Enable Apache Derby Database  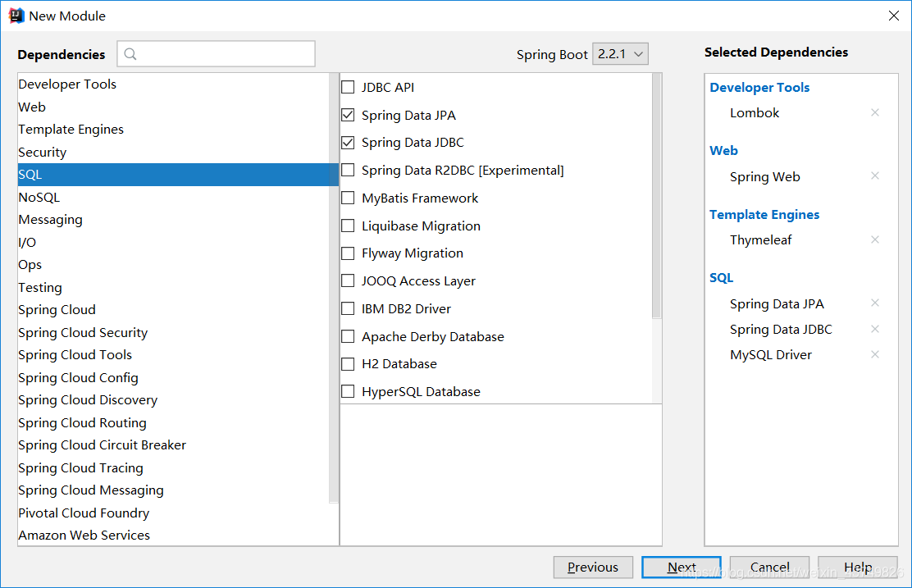pyautogui.click(x=348, y=337)
